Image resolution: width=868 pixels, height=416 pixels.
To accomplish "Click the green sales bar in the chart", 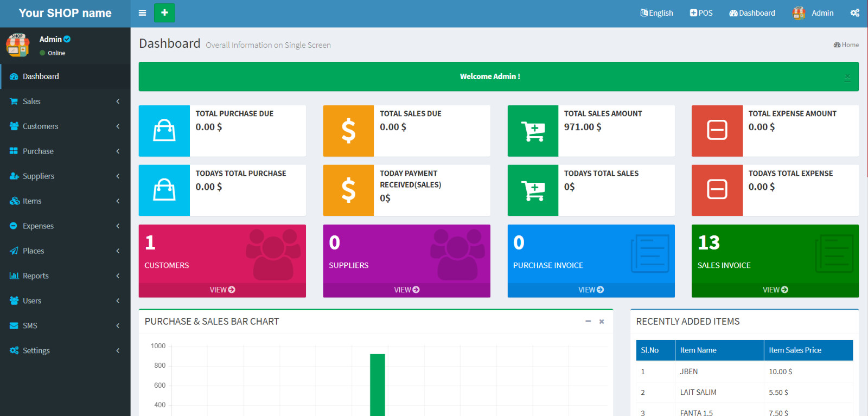I will pos(378,385).
